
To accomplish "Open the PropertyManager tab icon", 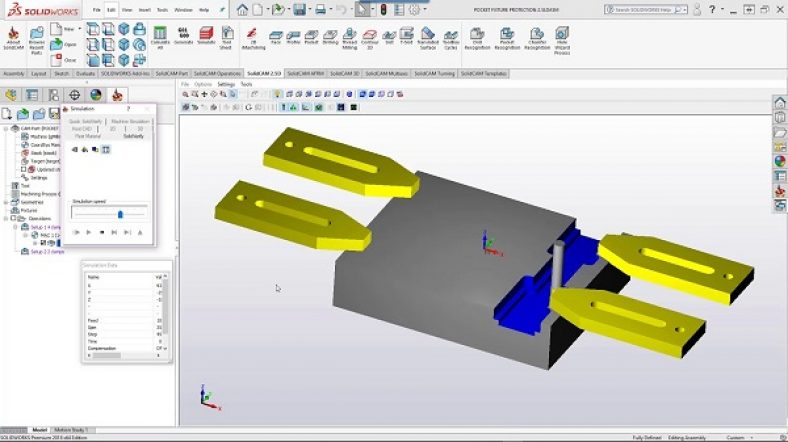I will 32,95.
